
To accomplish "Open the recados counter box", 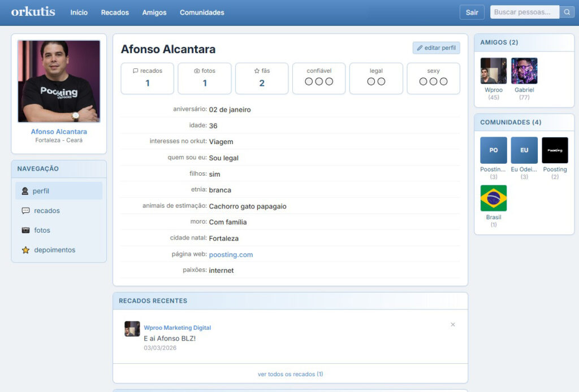I will [x=148, y=78].
